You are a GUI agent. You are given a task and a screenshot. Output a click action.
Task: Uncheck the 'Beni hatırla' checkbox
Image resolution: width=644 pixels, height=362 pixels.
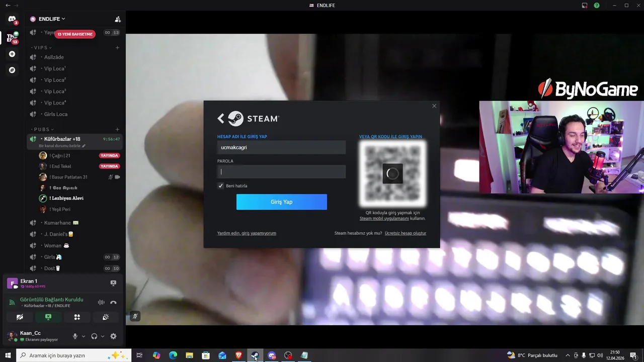click(x=220, y=186)
